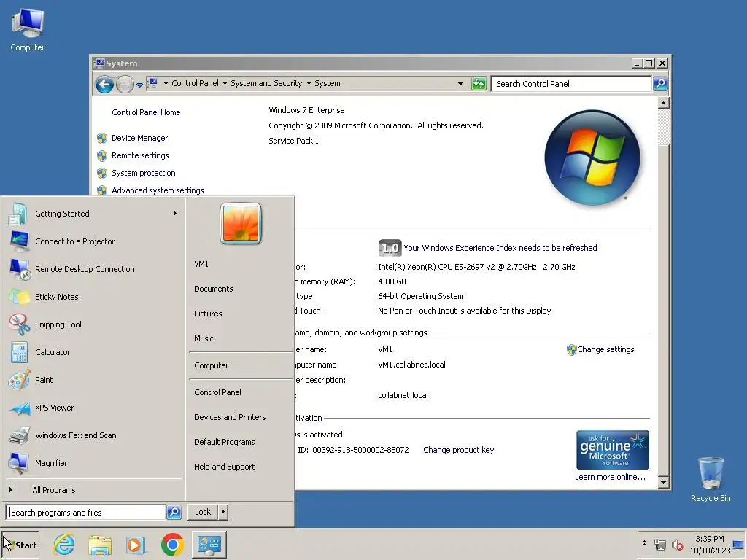
Task: Open Computer from Start menu
Action: pyautogui.click(x=241, y=366)
